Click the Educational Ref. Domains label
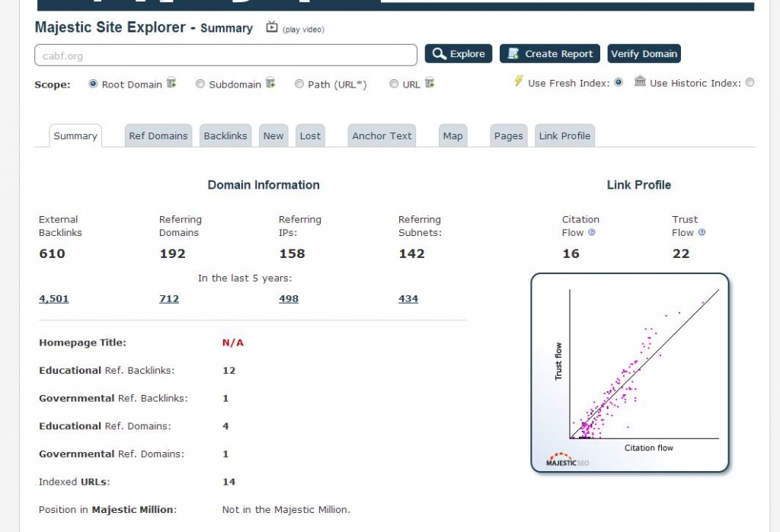The width and height of the screenshot is (780, 532). point(105,426)
